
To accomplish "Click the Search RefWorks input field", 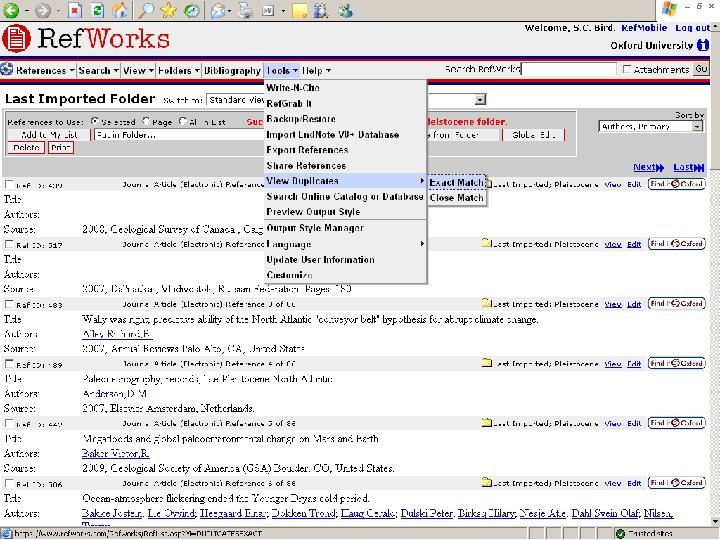I will coord(569,69).
